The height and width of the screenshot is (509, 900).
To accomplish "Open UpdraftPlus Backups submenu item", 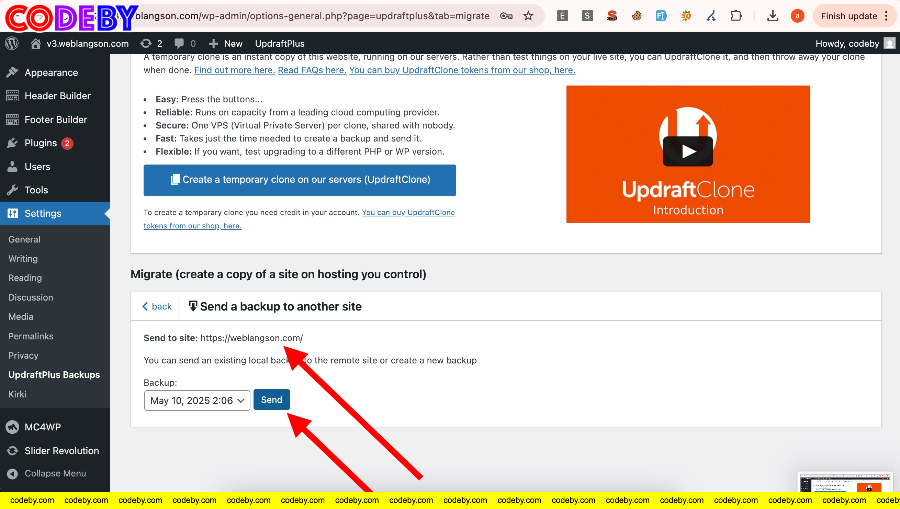I will [54, 375].
